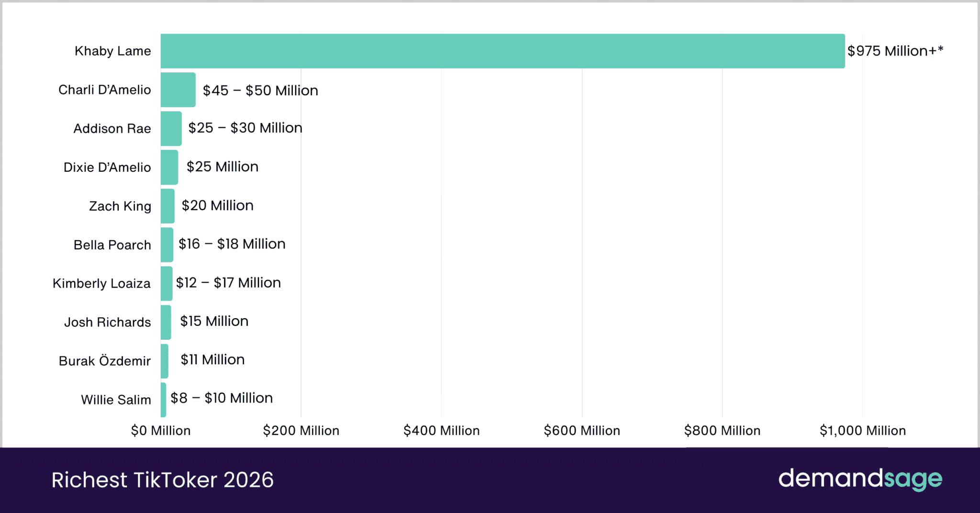Click the 'Dixie D'Amelio' name label
Image resolution: width=980 pixels, height=513 pixels.
click(107, 167)
